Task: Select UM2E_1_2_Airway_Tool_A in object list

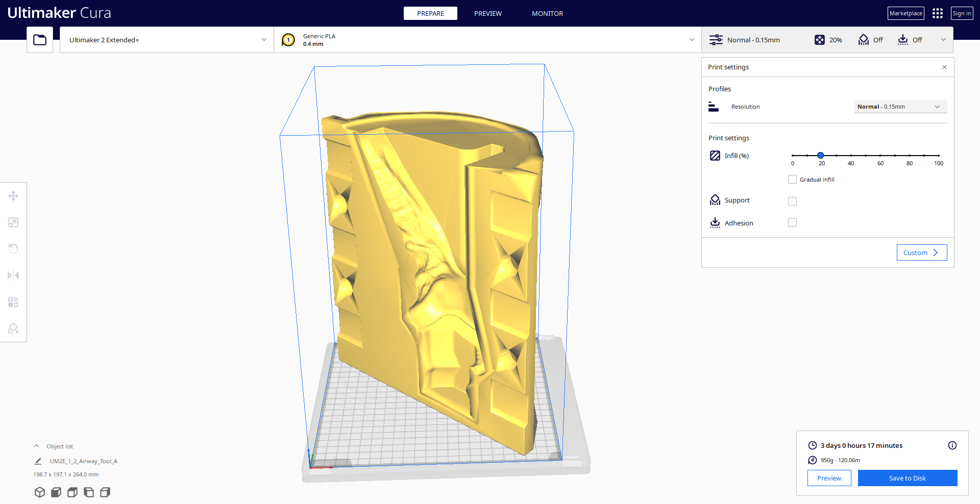Action: pos(84,461)
